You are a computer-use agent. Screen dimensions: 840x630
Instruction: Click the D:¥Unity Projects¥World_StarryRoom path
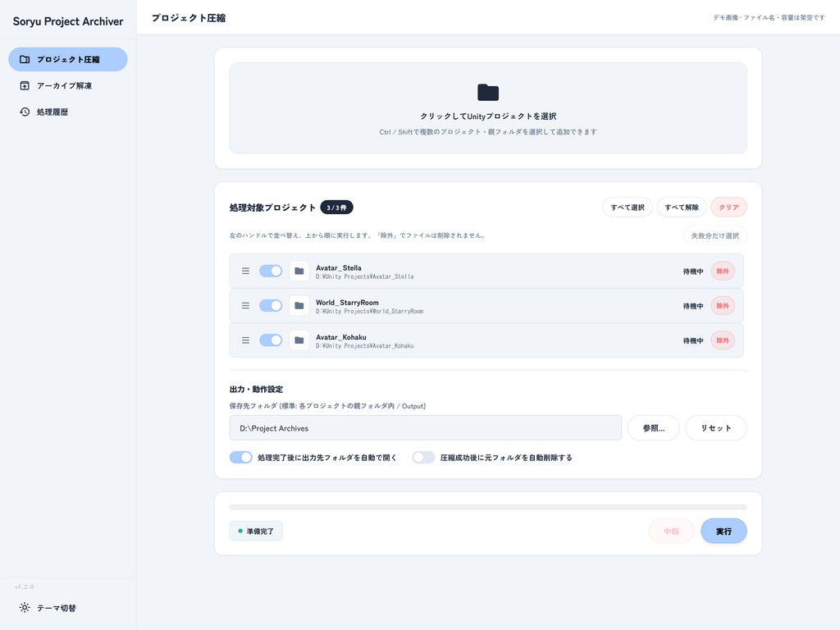(369, 311)
